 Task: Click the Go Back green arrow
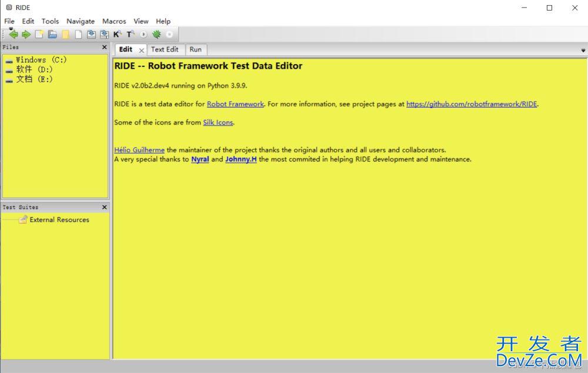coord(14,35)
